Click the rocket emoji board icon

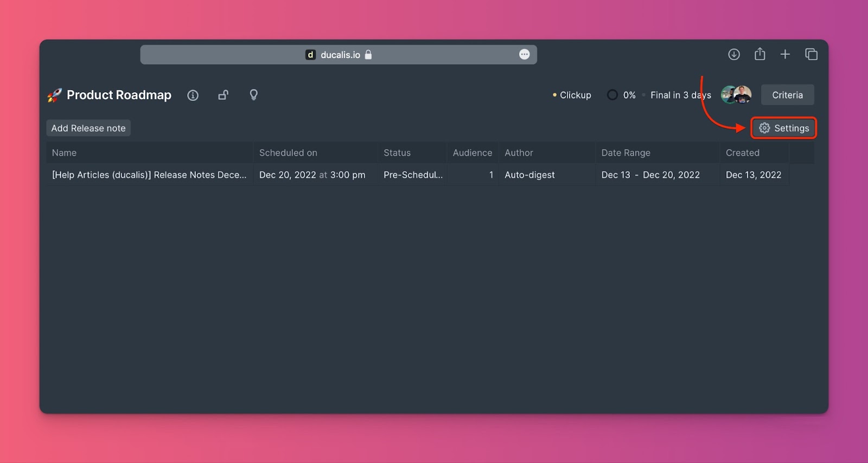[54, 95]
